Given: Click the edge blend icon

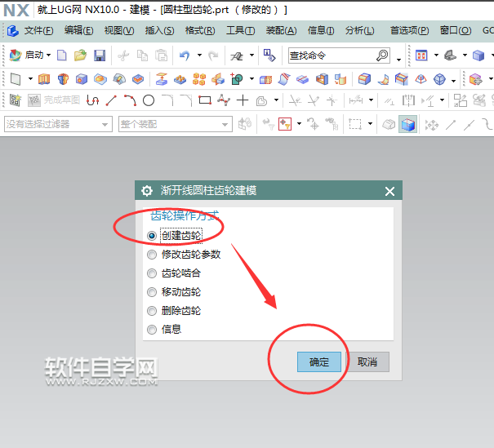Looking at the screenshot, I should [x=364, y=79].
